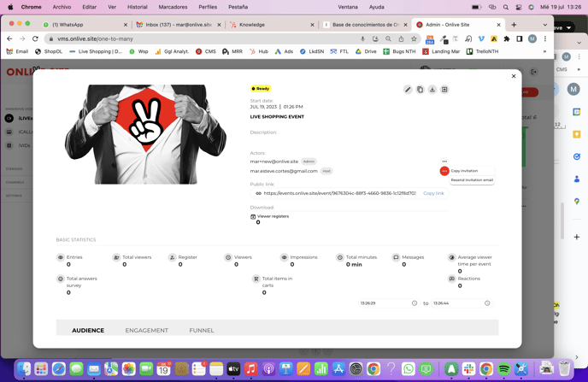The height and width of the screenshot is (382, 588).
Task: Open the Historial menu in menu bar
Action: [138, 7]
